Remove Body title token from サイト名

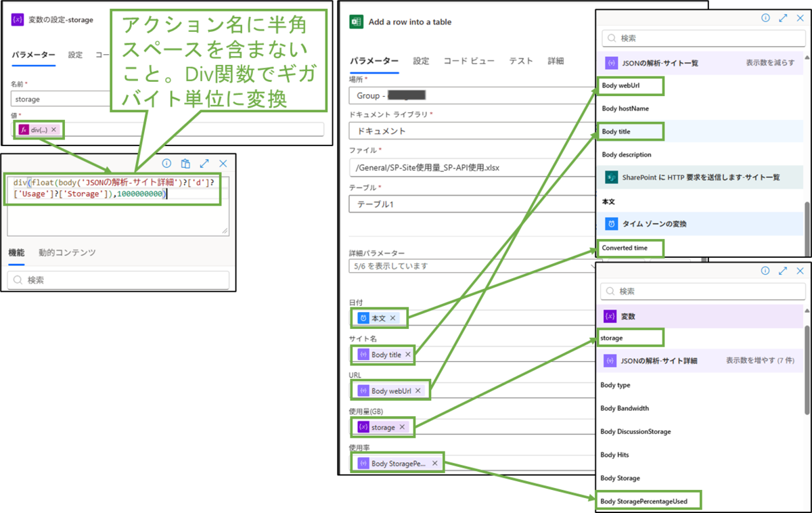(408, 354)
